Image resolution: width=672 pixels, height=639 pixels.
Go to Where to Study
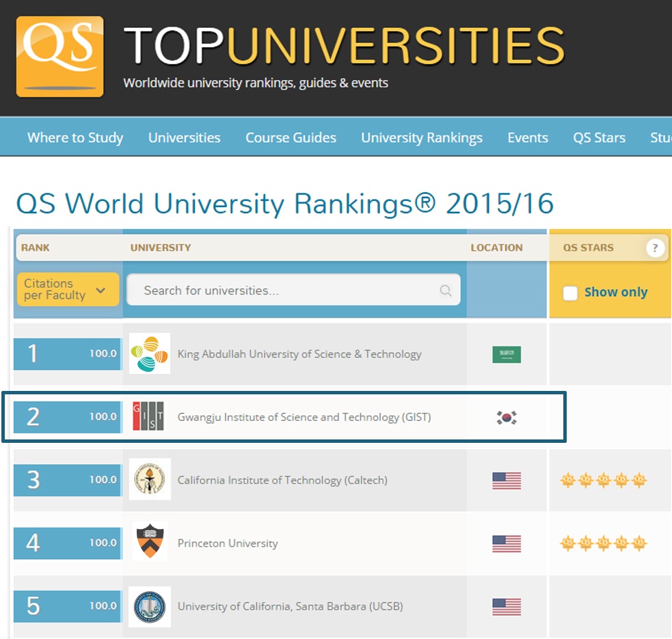click(x=75, y=137)
